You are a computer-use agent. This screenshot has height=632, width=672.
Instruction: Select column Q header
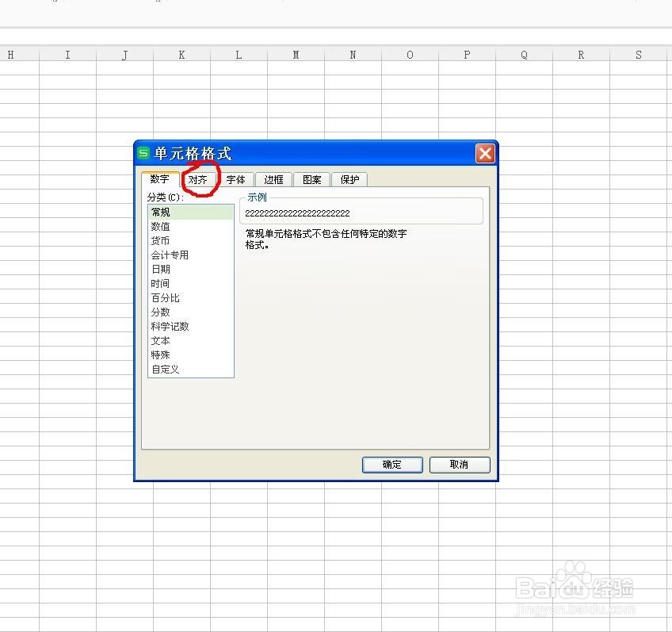coord(524,55)
